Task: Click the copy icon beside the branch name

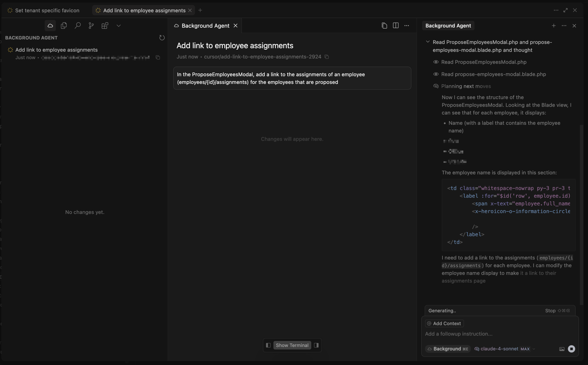Action: pyautogui.click(x=327, y=57)
